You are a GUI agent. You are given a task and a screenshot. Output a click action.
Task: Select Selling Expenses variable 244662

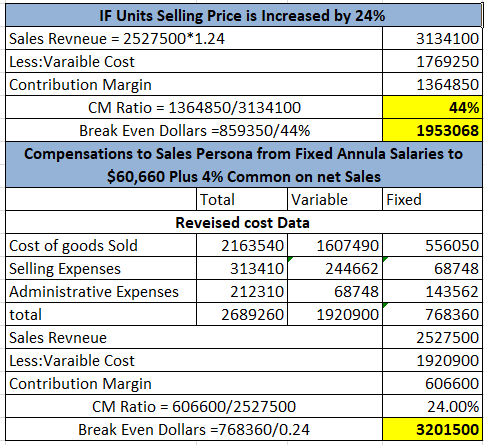[x=335, y=268]
